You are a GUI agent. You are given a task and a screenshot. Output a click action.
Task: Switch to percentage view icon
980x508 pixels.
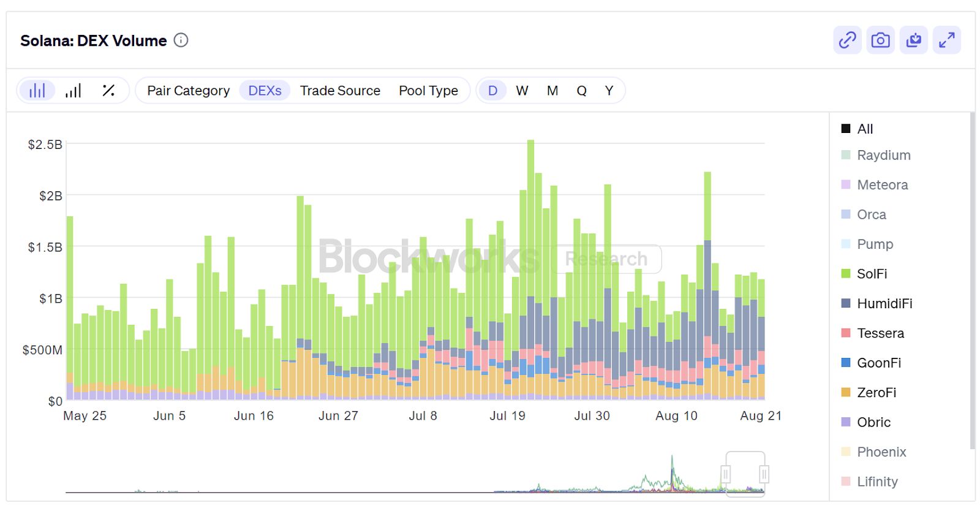[108, 91]
